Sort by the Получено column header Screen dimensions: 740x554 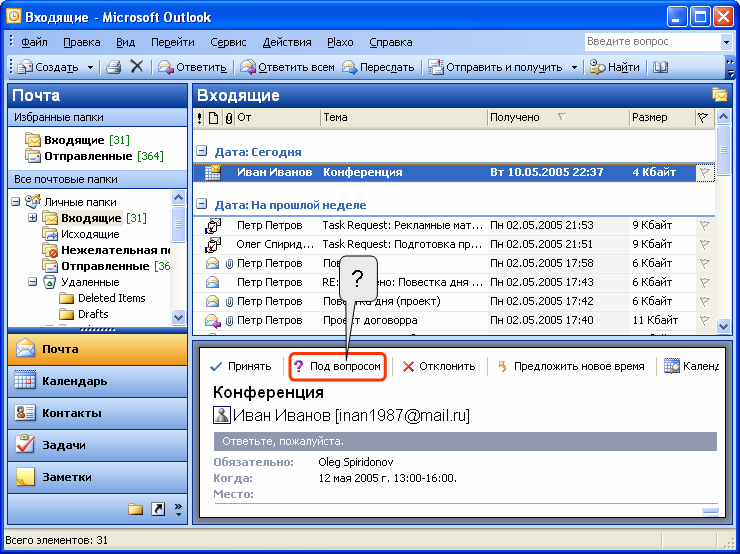coord(558,118)
